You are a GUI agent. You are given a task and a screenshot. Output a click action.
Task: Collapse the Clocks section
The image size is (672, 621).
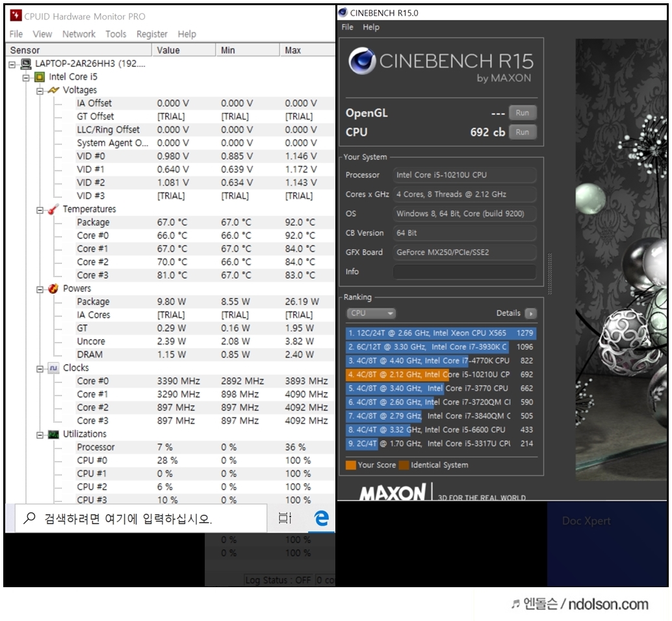[40, 369]
